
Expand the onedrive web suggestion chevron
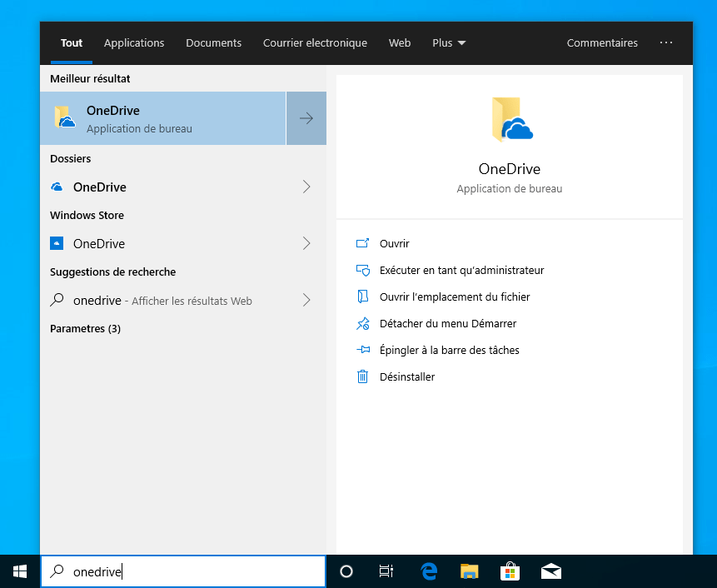pyautogui.click(x=306, y=300)
